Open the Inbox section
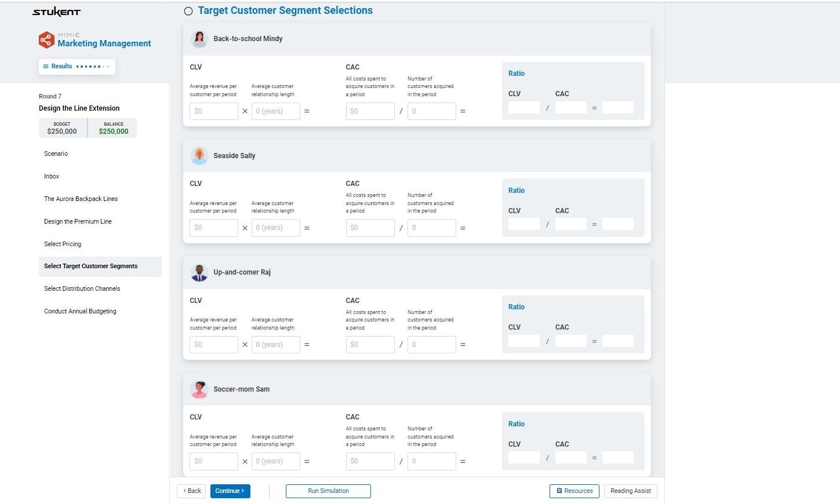The width and height of the screenshot is (840, 504). pyautogui.click(x=51, y=176)
